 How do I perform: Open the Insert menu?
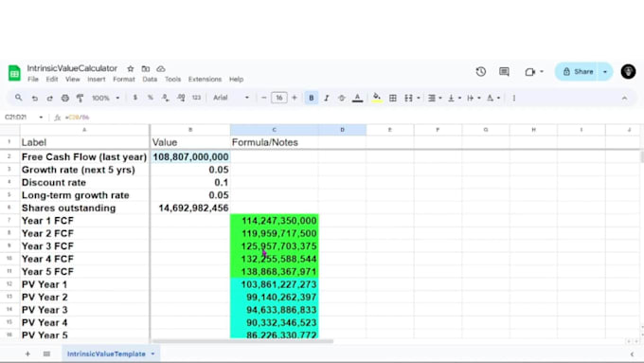coord(97,80)
